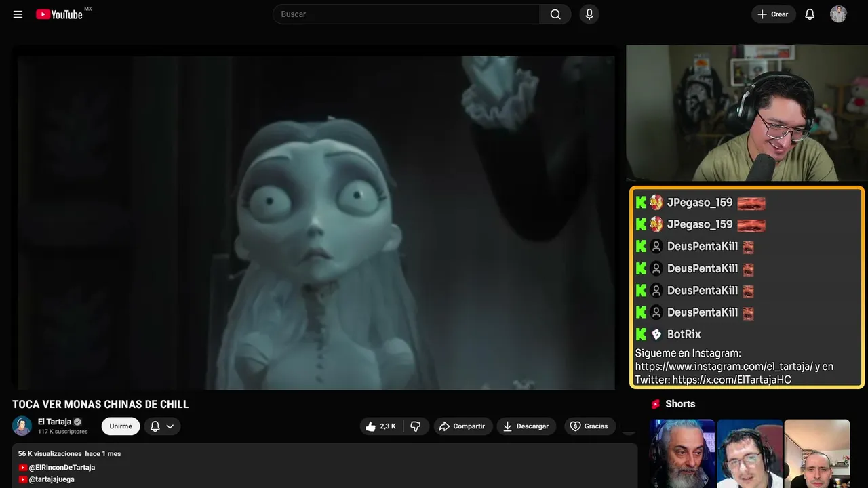Click the BotRix username in chat
The height and width of the screenshot is (488, 868).
click(684, 334)
